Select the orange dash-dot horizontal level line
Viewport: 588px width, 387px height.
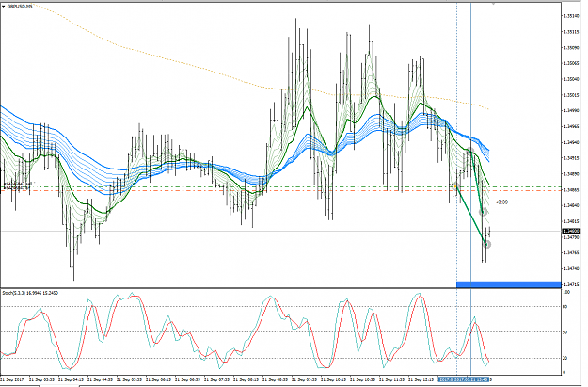[280, 191]
